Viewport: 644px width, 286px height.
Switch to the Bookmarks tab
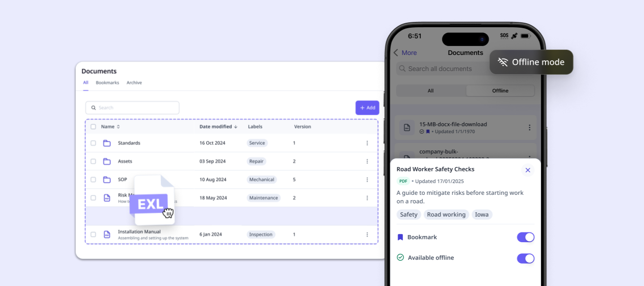(107, 83)
